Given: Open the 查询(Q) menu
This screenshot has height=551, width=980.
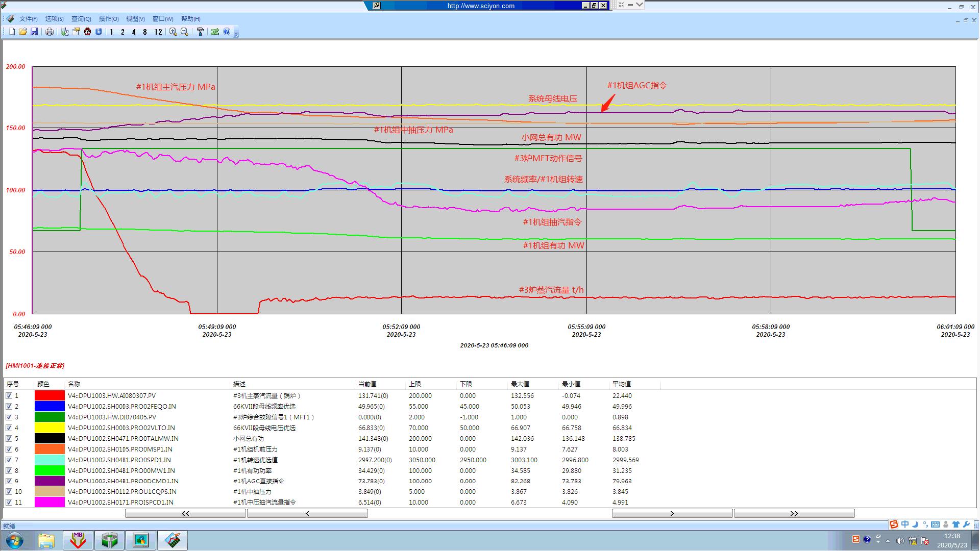Looking at the screenshot, I should [x=81, y=19].
